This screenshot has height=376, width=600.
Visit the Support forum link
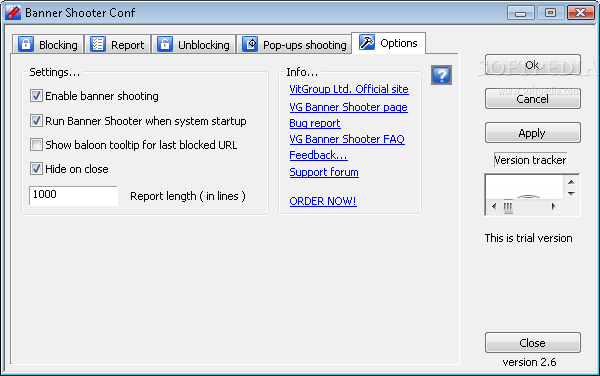(324, 172)
